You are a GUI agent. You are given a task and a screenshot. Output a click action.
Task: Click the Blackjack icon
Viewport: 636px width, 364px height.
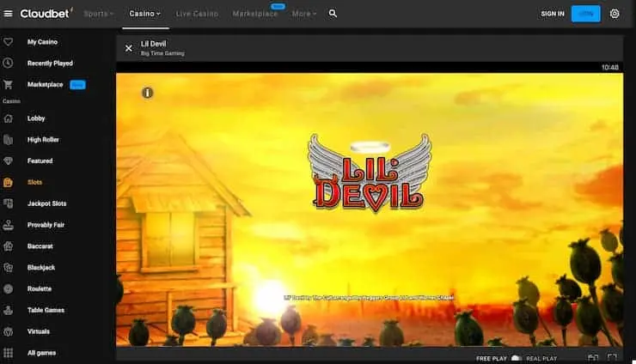click(8, 268)
